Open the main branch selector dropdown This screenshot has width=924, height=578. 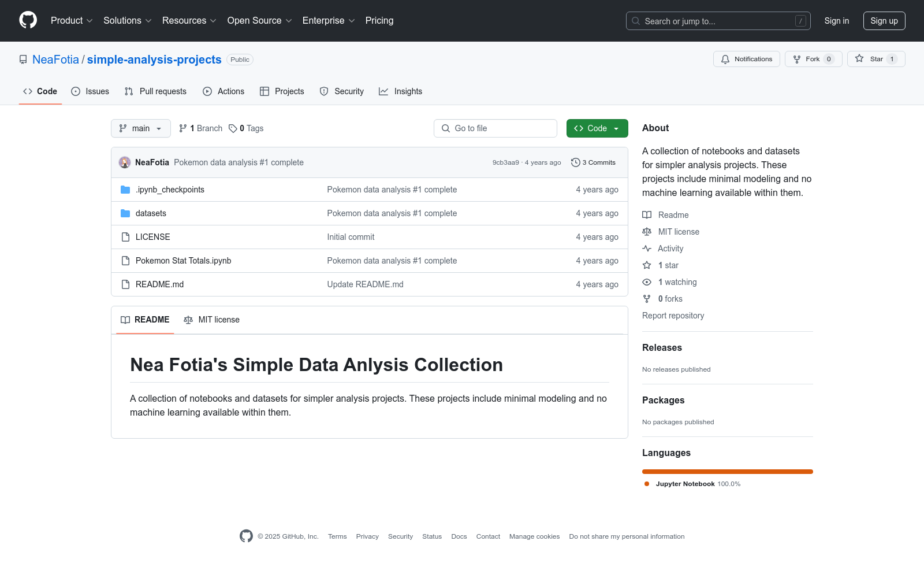point(141,128)
